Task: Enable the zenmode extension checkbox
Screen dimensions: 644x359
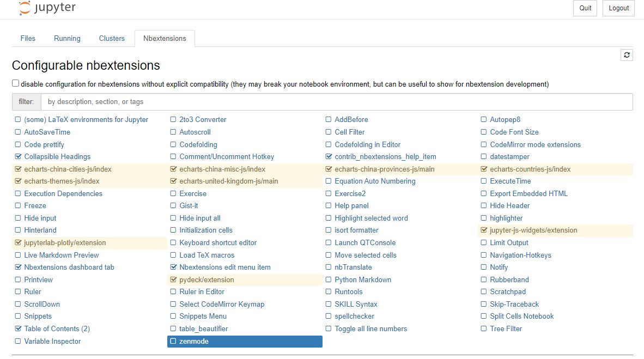Action: coord(173,342)
